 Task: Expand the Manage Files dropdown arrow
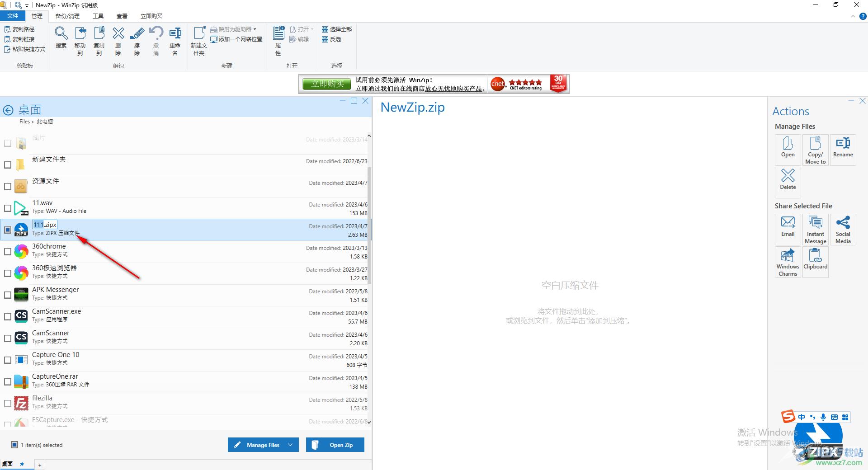click(x=290, y=445)
